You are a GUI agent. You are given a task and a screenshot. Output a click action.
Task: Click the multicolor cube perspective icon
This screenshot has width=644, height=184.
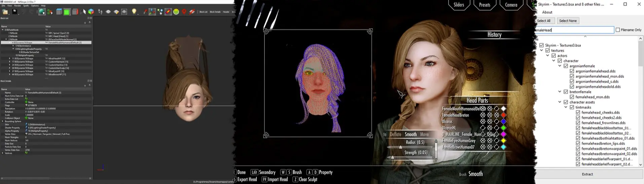[x=91, y=12]
